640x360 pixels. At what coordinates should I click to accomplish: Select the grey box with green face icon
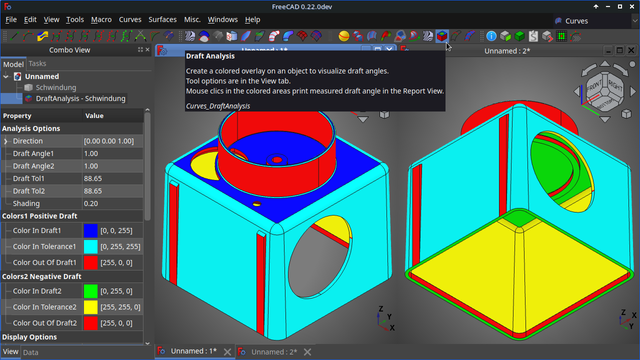505,36
